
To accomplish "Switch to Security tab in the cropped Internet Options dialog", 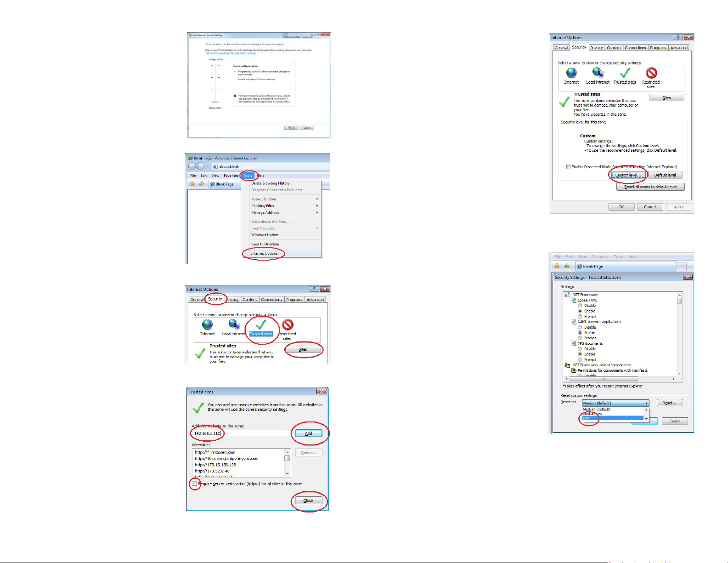I will coord(215,299).
